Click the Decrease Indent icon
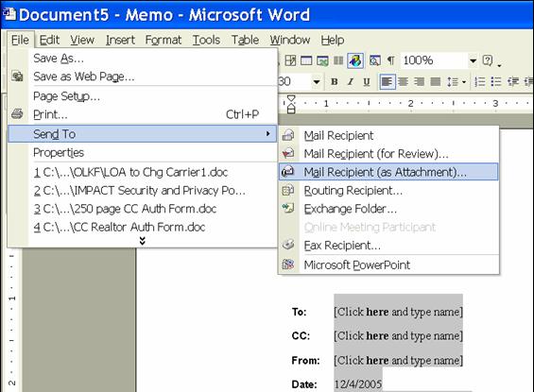Screen dimensions: 534x392 click(513, 81)
